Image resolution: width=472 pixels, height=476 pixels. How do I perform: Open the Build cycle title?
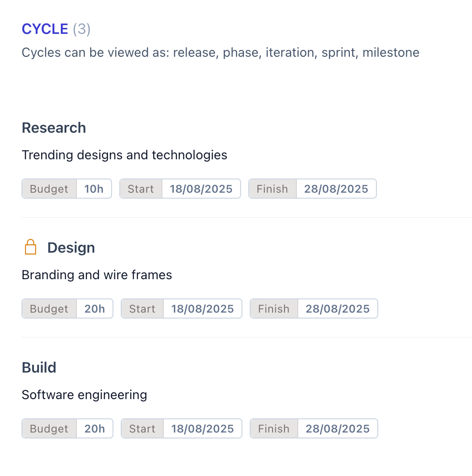tap(39, 368)
